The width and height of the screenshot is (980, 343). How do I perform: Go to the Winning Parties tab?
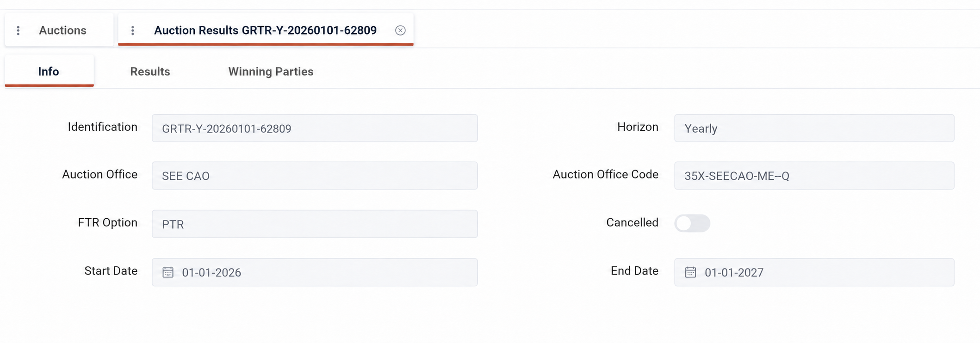pyautogui.click(x=271, y=72)
